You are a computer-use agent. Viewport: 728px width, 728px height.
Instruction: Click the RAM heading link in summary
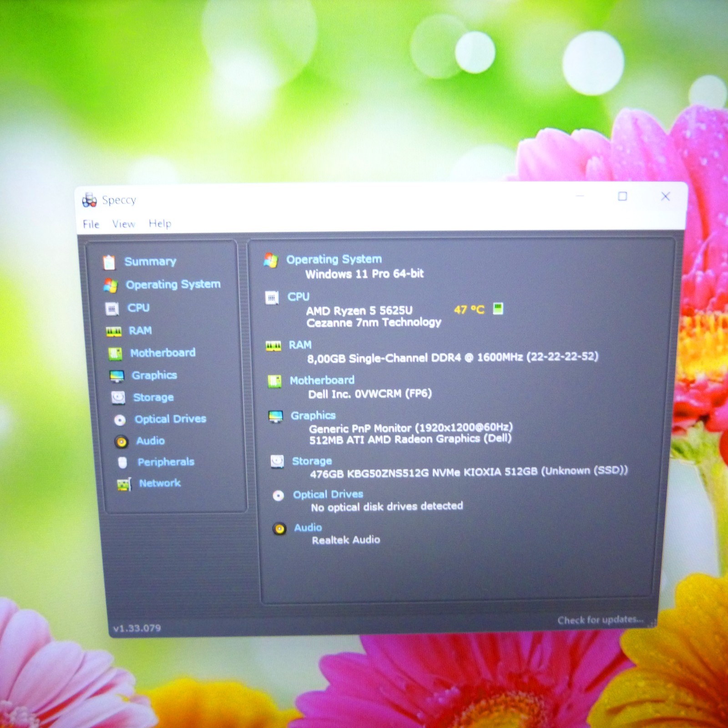(300, 345)
